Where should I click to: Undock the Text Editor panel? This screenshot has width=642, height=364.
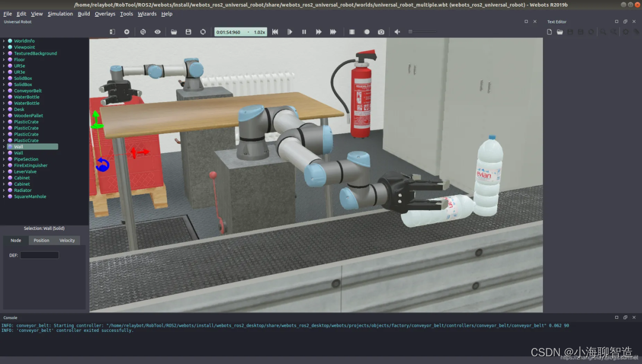tap(625, 22)
